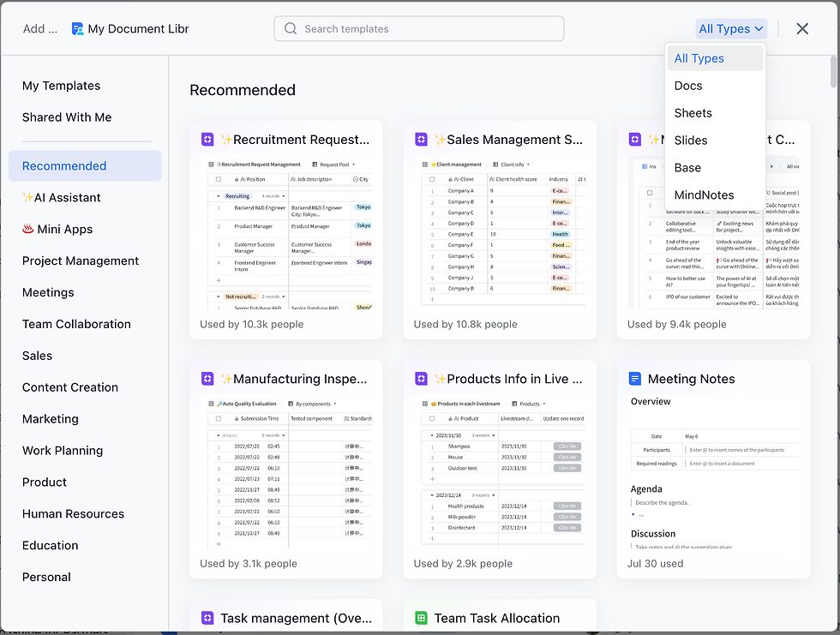Open the All Types filter dropdown

pyautogui.click(x=731, y=29)
